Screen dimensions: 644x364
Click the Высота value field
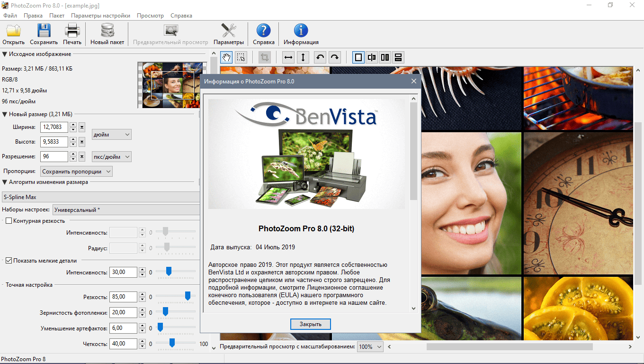[x=54, y=142]
